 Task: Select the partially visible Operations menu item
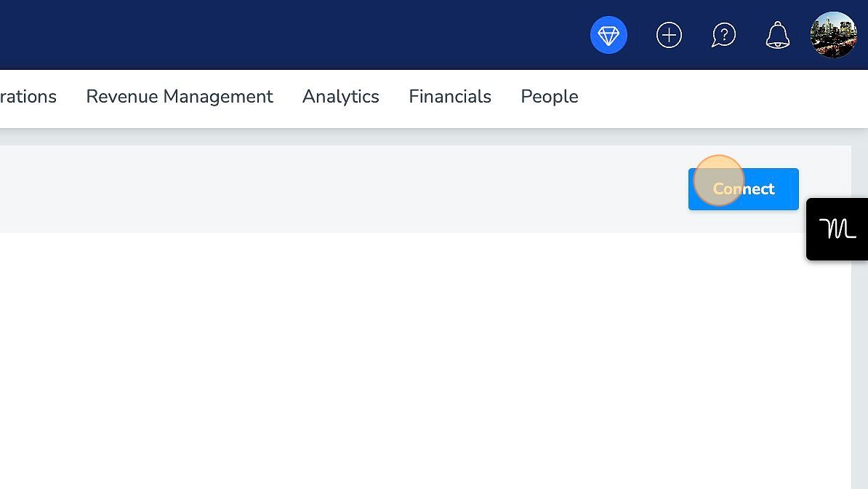(28, 97)
